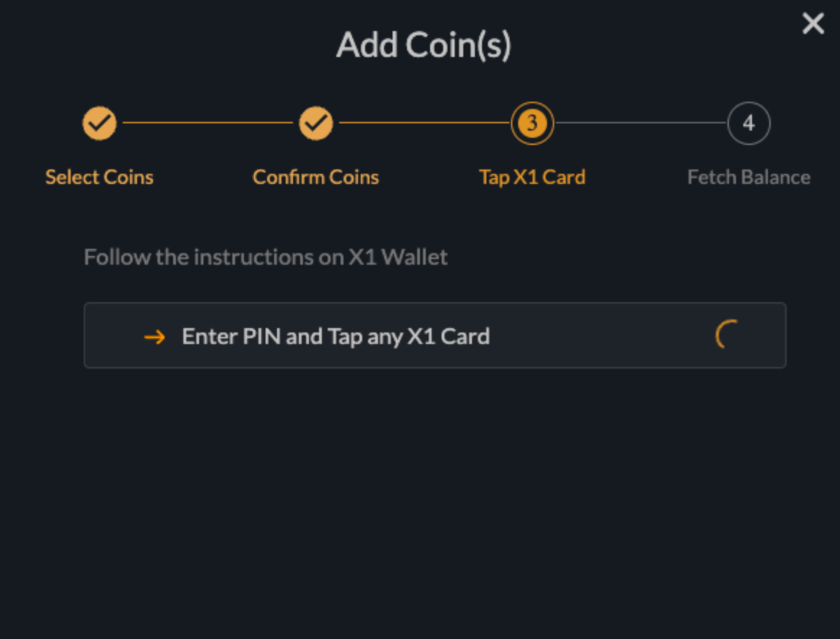Click step 3 numbered circle outline
This screenshot has height=639, width=840.
pos(532,123)
